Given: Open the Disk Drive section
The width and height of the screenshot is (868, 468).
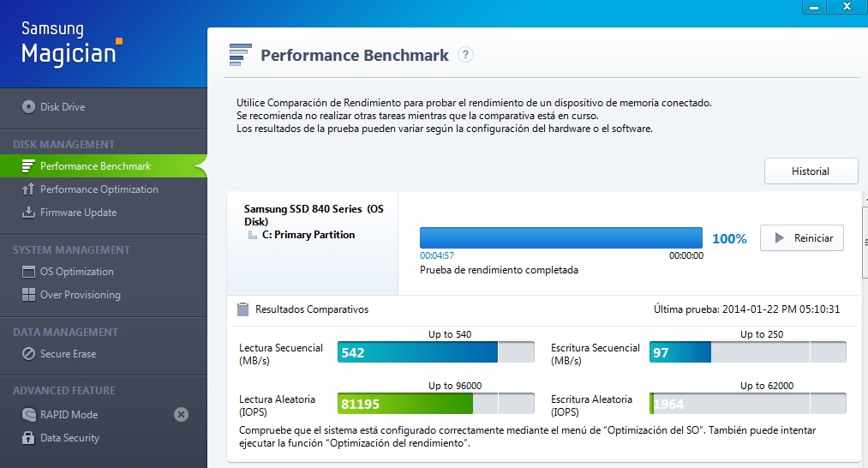Looking at the screenshot, I should [x=62, y=107].
